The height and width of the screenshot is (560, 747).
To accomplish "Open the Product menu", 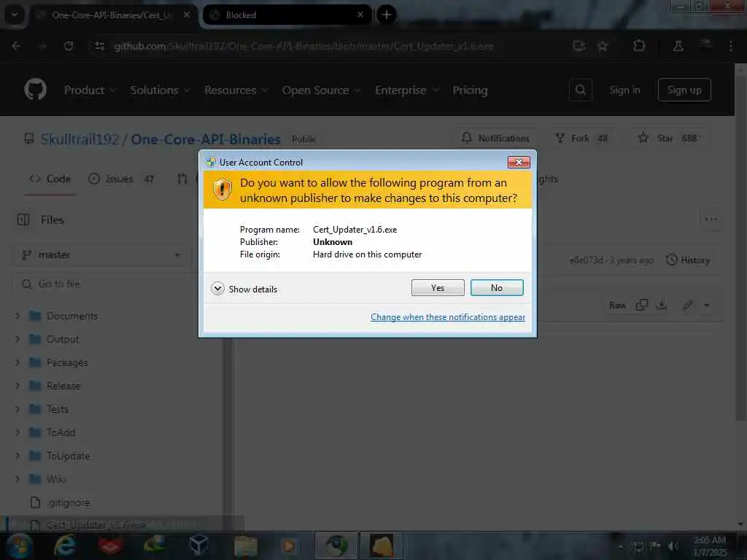I will click(x=90, y=90).
